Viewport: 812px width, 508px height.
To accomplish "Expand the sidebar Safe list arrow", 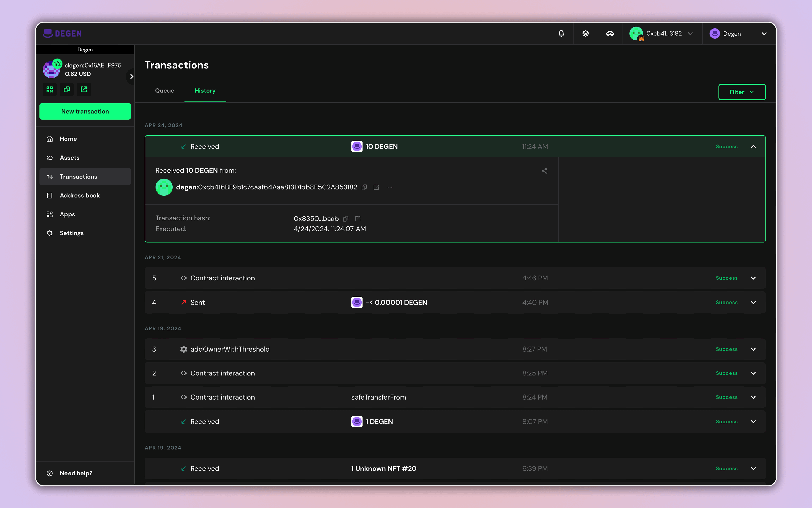I will point(131,77).
